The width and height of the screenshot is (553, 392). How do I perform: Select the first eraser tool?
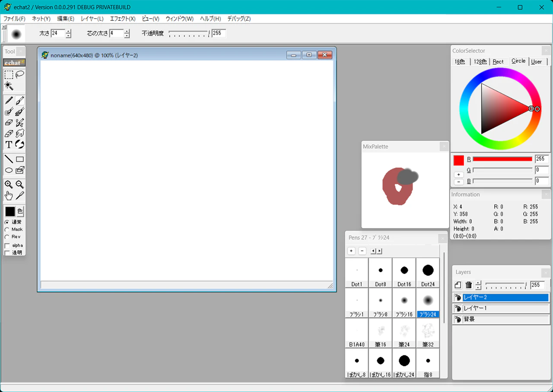pos(9,123)
